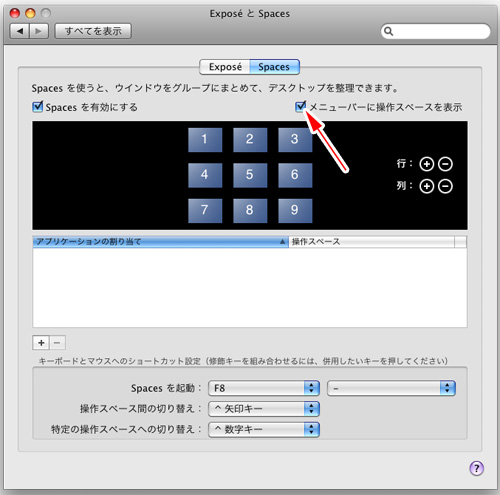Select space 2 thumbnail
Screen dimensions: 500x495
250,140
